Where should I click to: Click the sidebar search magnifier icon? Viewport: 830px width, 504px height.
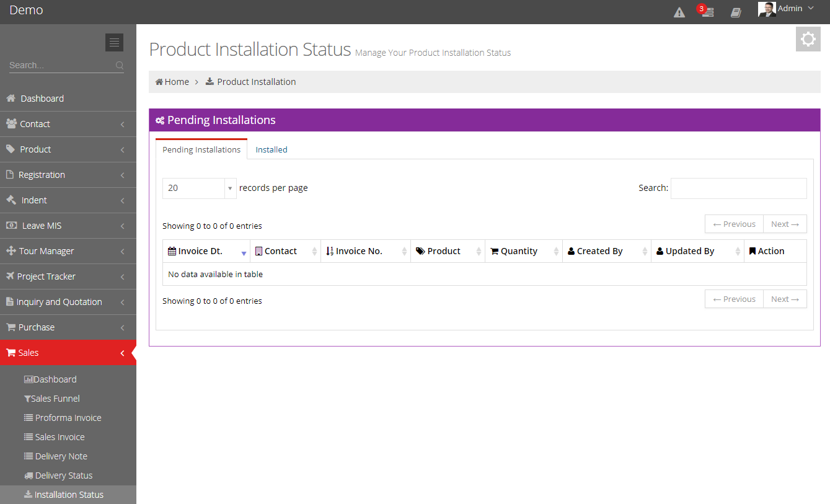point(120,65)
